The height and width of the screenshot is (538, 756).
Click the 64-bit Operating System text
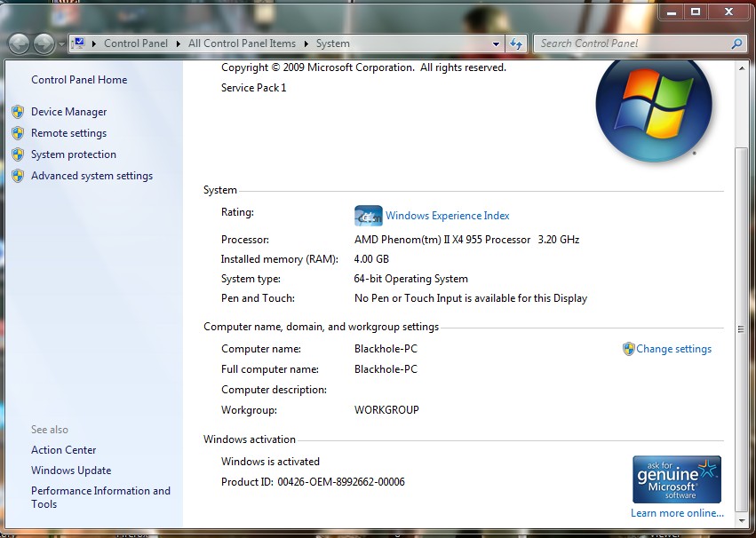[410, 279]
